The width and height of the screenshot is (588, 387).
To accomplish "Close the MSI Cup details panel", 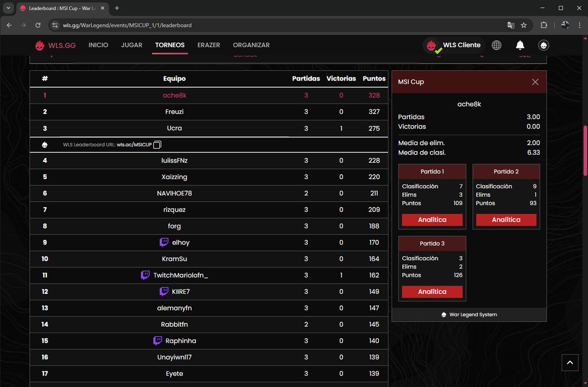I will pyautogui.click(x=535, y=82).
